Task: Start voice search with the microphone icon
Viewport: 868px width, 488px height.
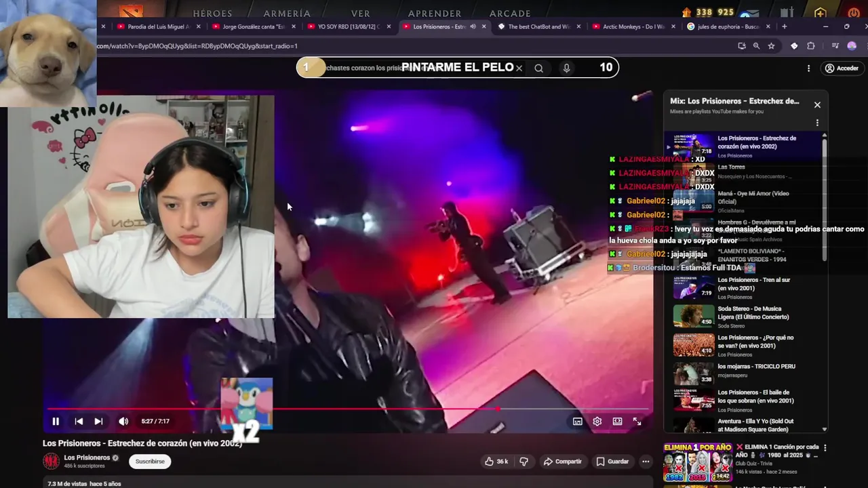Action: tap(566, 68)
